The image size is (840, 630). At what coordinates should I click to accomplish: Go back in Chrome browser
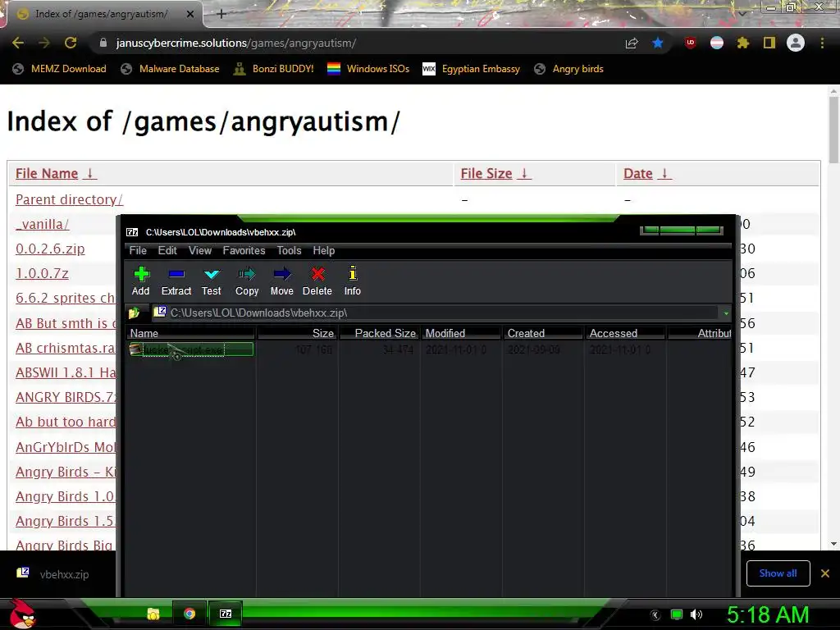tap(18, 43)
